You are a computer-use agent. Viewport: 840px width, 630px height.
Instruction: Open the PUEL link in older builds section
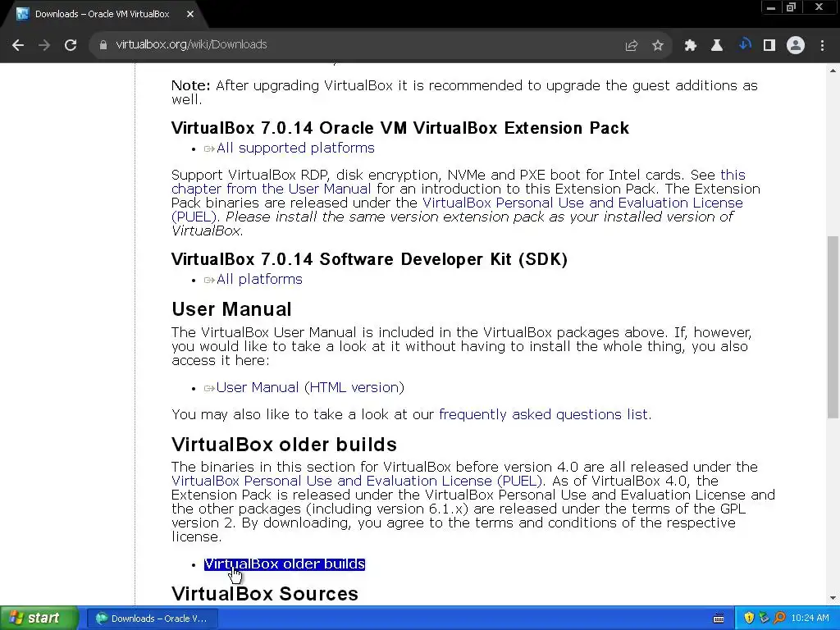pyautogui.click(x=358, y=481)
